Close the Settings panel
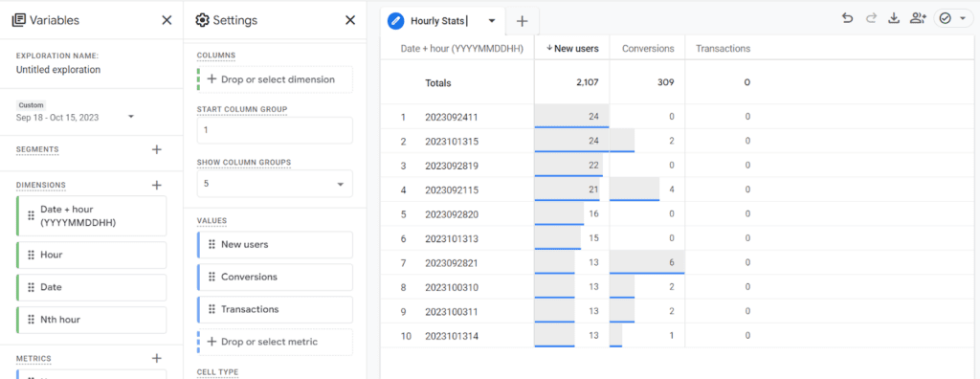Screen dimensions: 980x379 [x=350, y=21]
